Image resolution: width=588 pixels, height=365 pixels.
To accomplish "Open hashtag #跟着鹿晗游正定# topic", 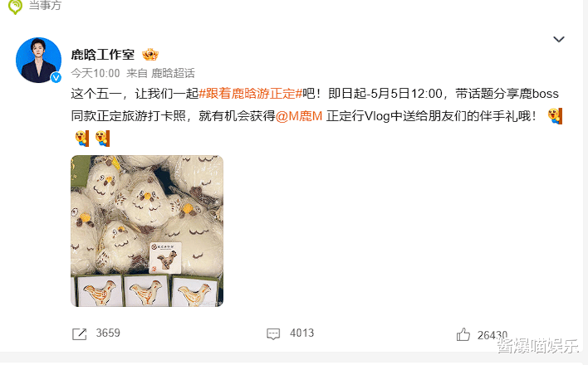I will tap(250, 93).
